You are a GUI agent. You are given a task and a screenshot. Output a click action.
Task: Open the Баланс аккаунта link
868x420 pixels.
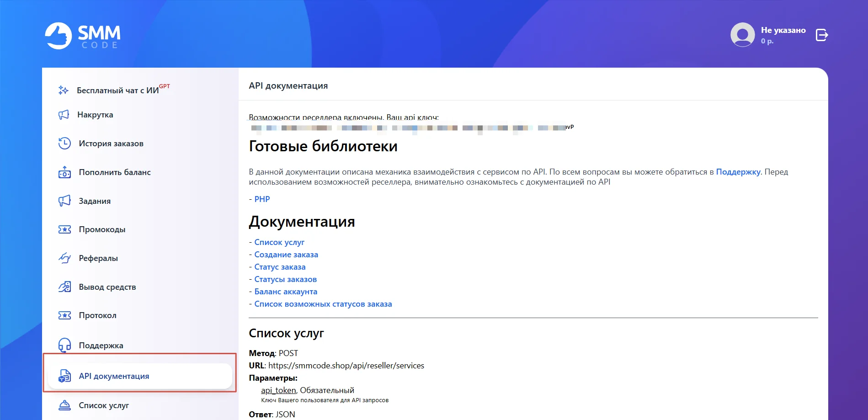286,292
